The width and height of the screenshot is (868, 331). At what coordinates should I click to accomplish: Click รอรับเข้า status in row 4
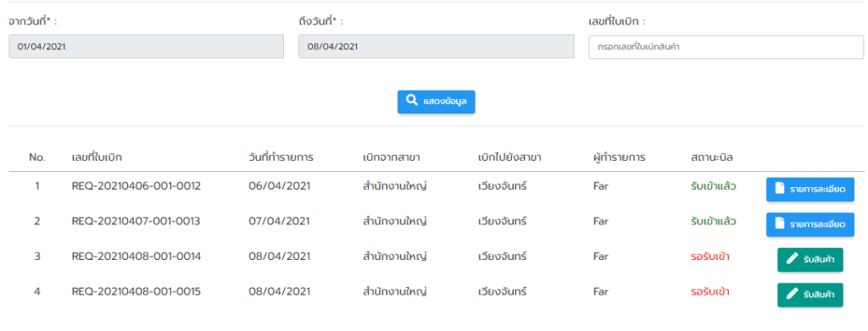coord(710,292)
